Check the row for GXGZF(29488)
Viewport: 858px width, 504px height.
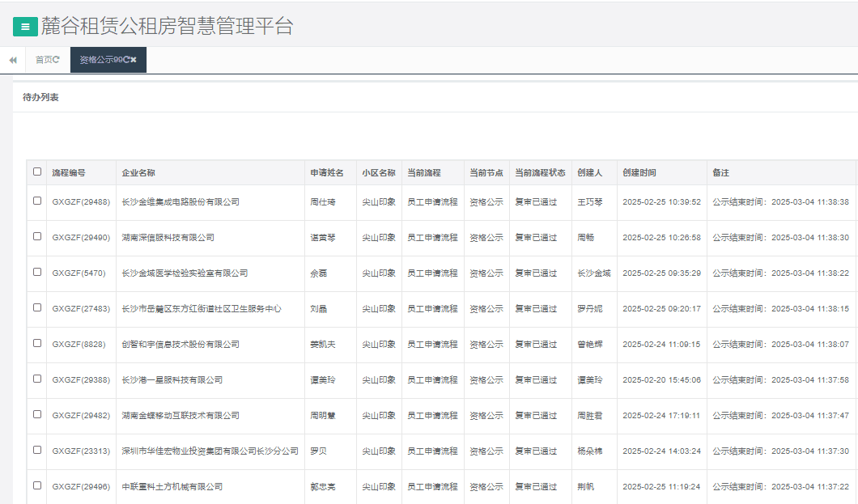[36, 202]
